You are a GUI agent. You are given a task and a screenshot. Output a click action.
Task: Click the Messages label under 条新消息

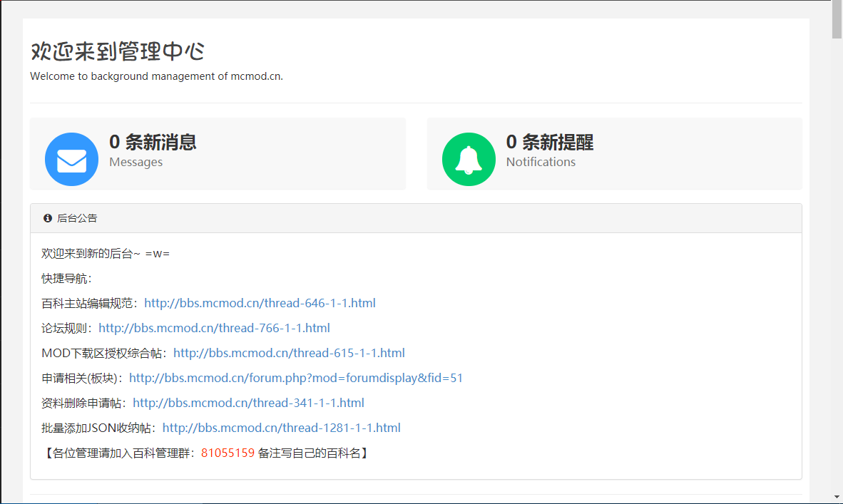136,162
